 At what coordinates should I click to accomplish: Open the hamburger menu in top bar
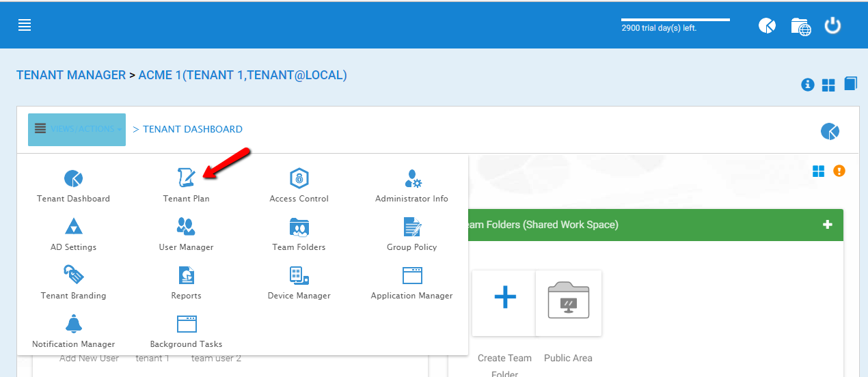click(25, 25)
